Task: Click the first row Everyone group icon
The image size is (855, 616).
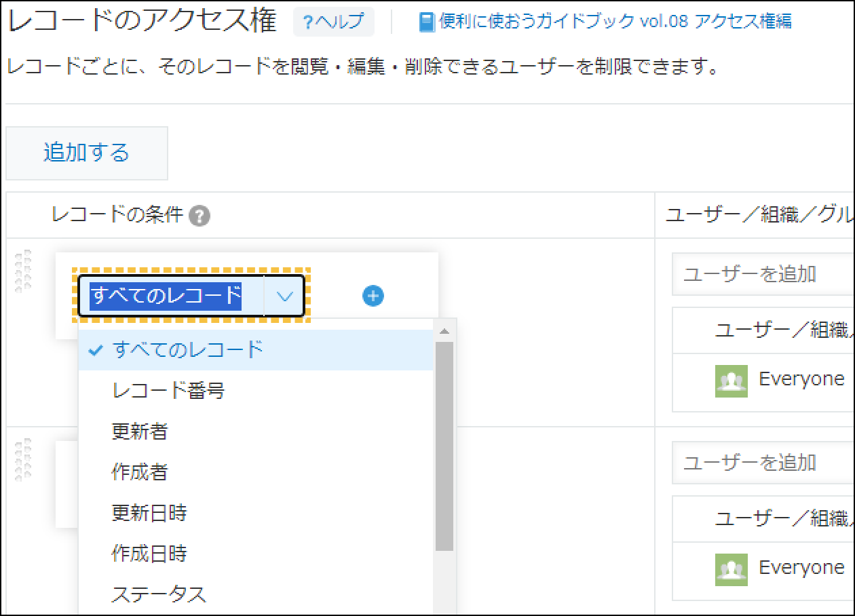Action: 731,381
